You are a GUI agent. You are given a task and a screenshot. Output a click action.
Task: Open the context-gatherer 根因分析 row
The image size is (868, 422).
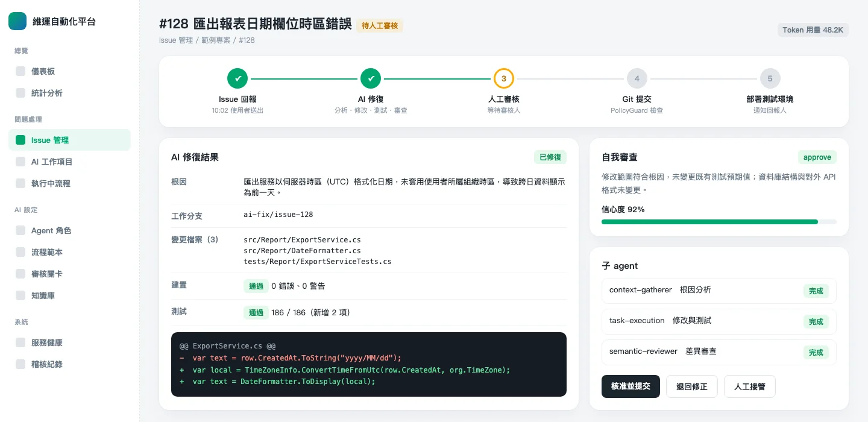tap(719, 291)
